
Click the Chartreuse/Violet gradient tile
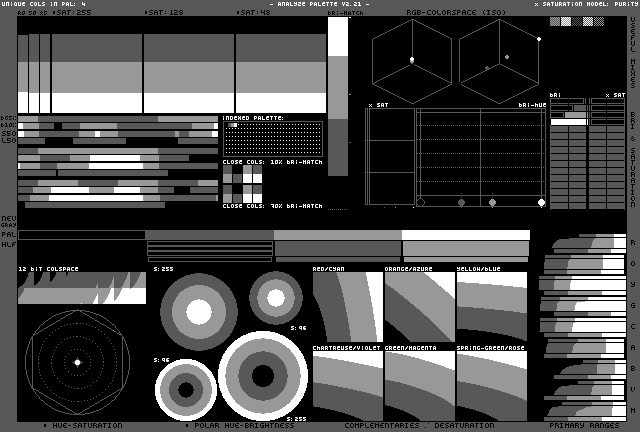click(x=347, y=384)
